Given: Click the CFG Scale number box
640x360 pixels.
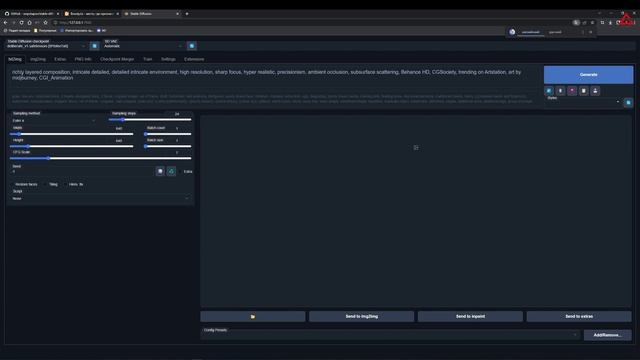Looking at the screenshot, I should click(x=178, y=152).
